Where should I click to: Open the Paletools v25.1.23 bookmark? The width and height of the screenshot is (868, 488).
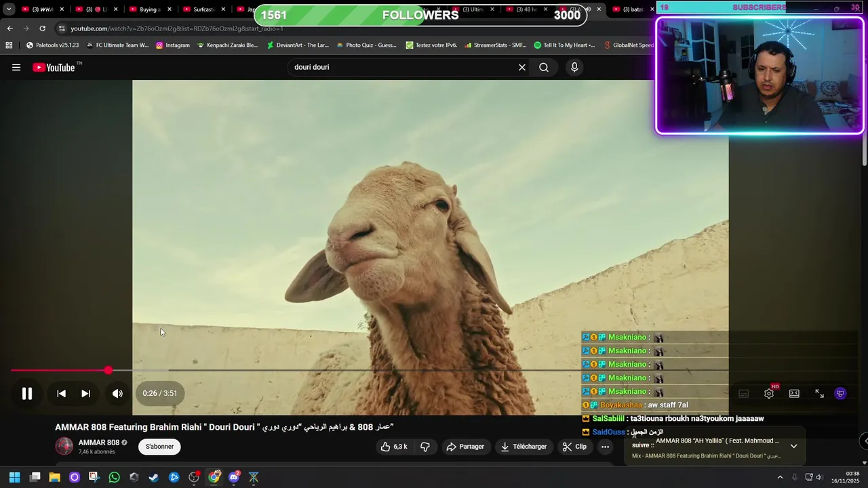click(x=52, y=45)
